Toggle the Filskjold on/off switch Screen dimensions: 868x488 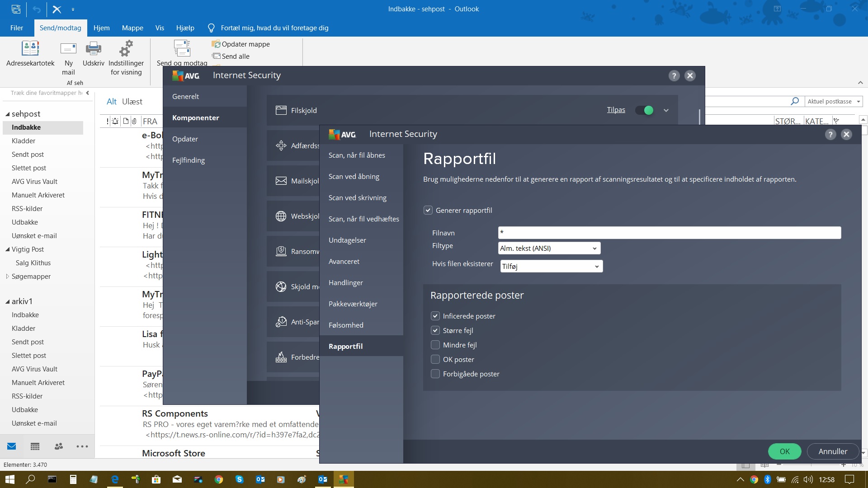click(644, 110)
